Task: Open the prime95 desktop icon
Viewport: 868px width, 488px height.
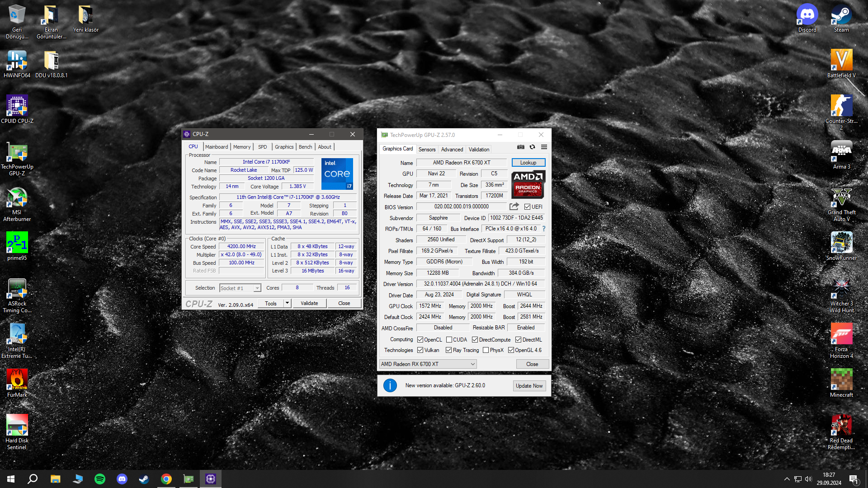Action: coord(17,246)
